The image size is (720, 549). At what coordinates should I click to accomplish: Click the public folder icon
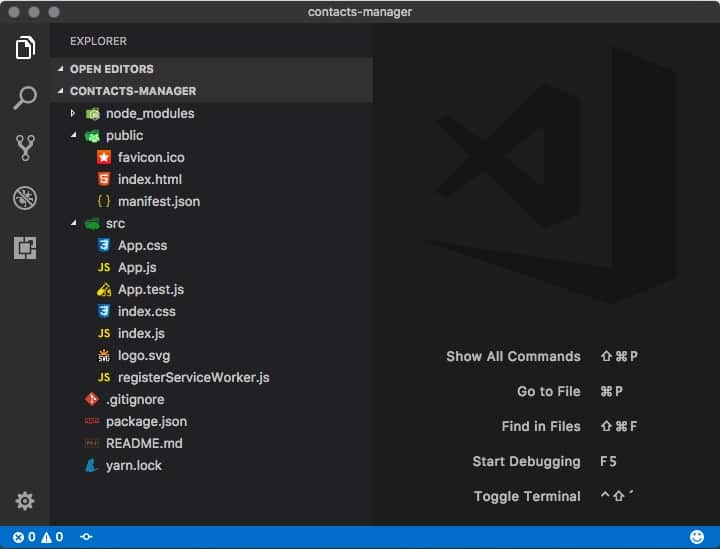point(92,135)
